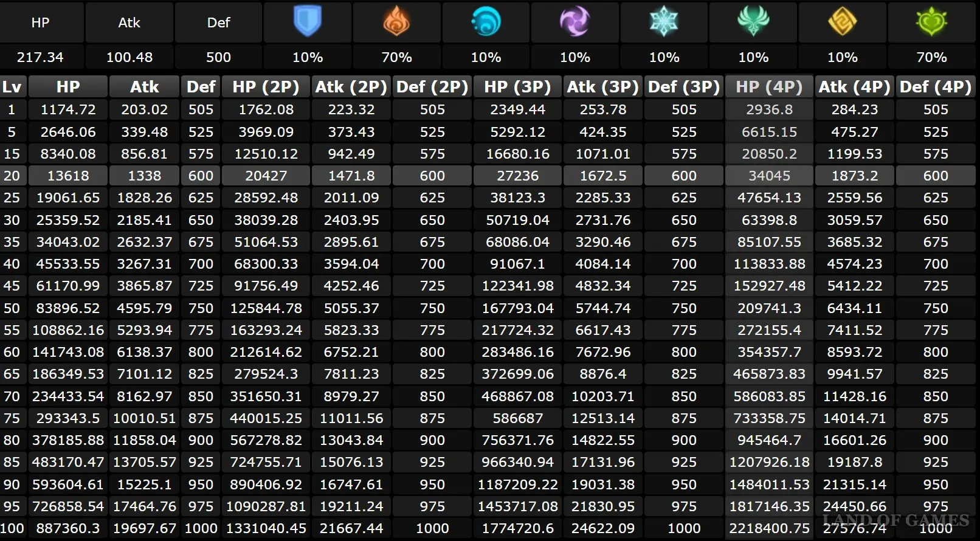Click the blue shield physical resistance icon
Image resolution: width=980 pixels, height=541 pixels.
[307, 22]
